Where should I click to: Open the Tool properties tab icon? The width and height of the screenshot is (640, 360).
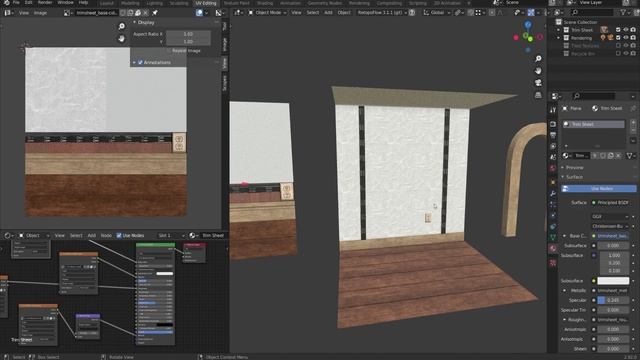point(553,110)
